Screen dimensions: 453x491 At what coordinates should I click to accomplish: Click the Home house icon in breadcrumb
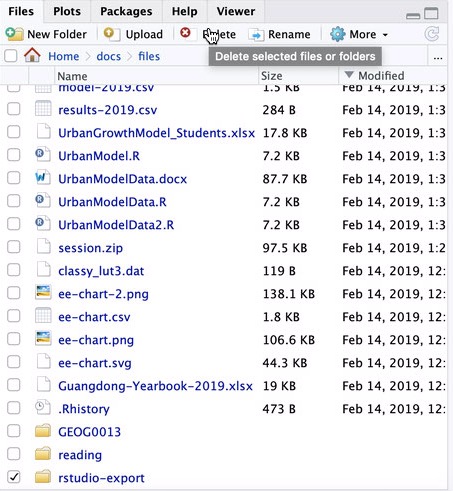[x=32, y=55]
